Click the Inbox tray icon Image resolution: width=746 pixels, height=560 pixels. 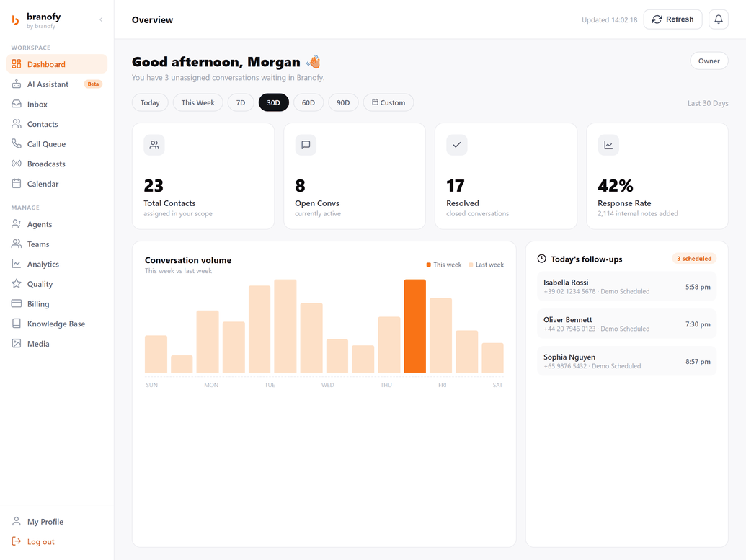point(17,104)
